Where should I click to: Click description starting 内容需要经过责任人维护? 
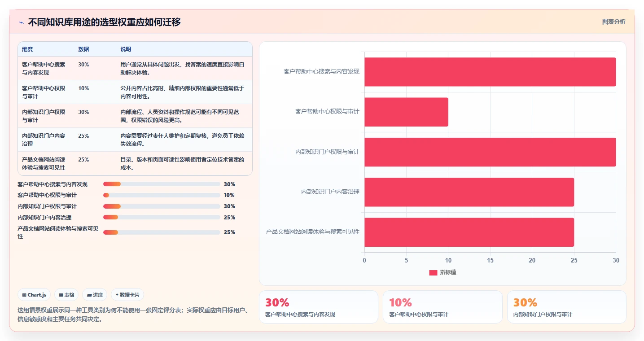click(182, 140)
